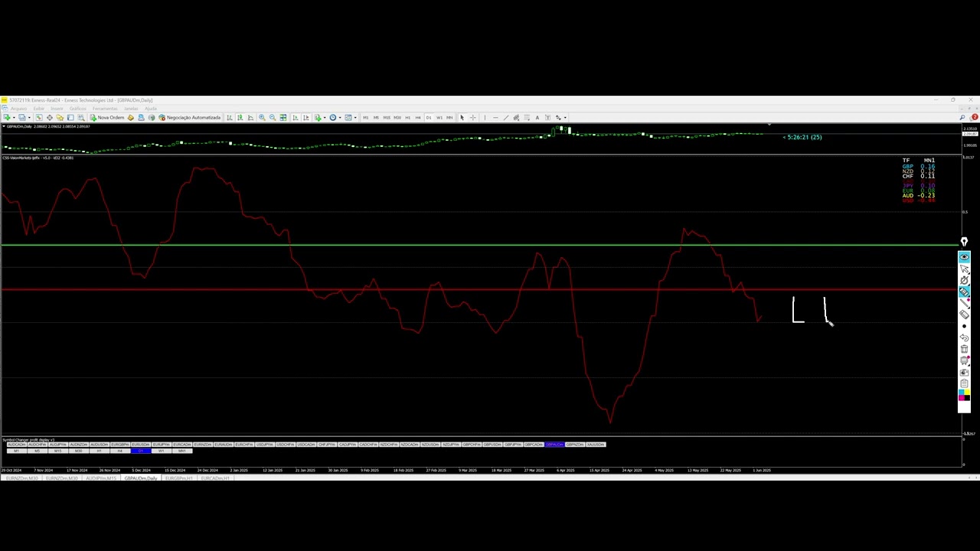
Task: Click the clipboard icon in side toolbar
Action: (964, 383)
